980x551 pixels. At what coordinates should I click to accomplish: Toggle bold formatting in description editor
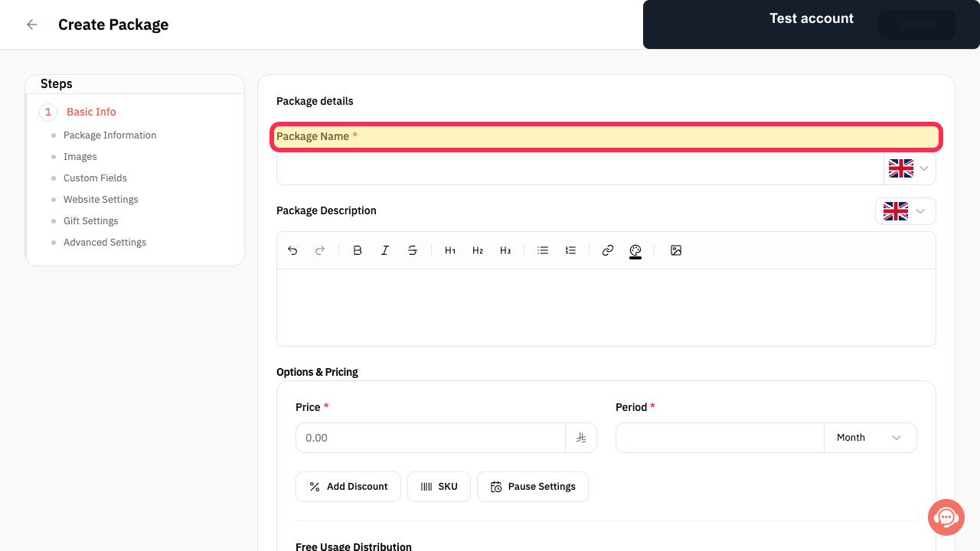click(358, 250)
